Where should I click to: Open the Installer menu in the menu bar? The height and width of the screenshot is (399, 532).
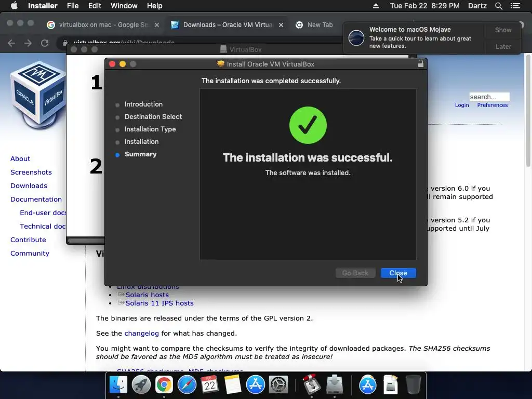43,6
